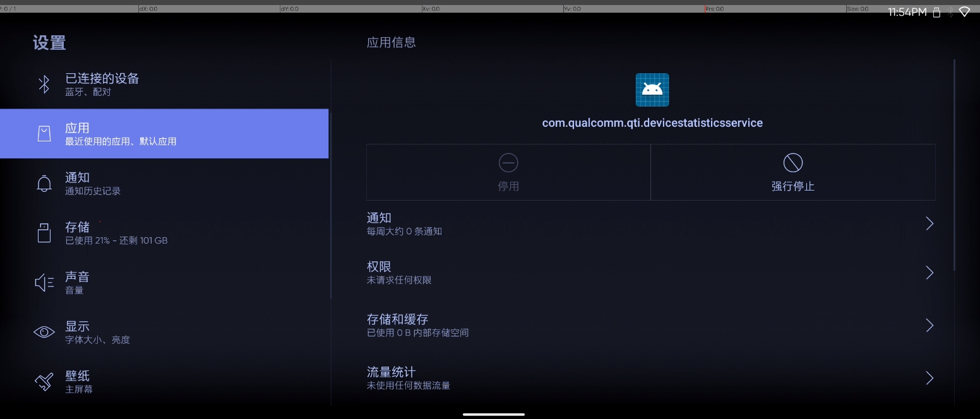Click the paintbrush icon for 壁纸
The height and width of the screenshot is (419, 980).
44,381
